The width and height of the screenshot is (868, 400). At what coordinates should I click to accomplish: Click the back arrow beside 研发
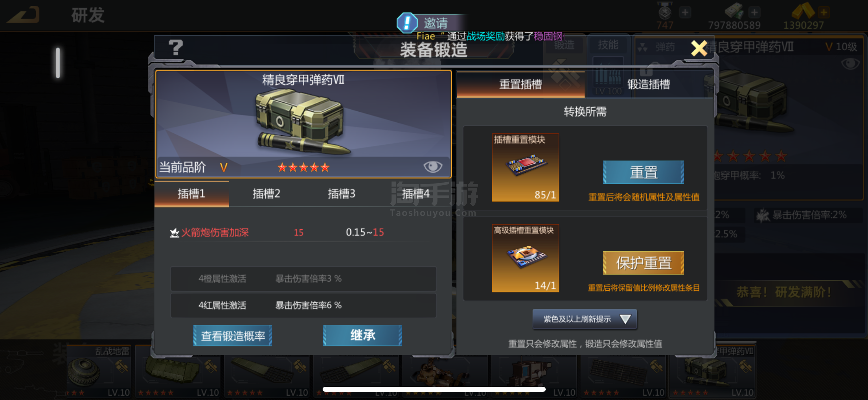tap(24, 15)
